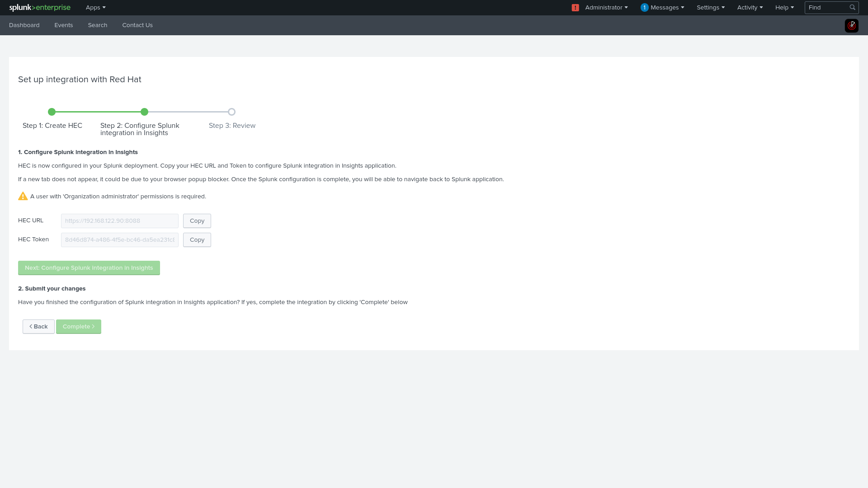868x488 pixels.
Task: Open the Messages dropdown
Action: 667,8
